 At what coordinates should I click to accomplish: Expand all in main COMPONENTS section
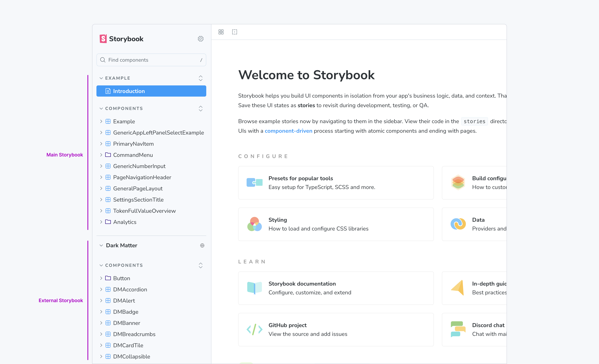tap(200, 108)
